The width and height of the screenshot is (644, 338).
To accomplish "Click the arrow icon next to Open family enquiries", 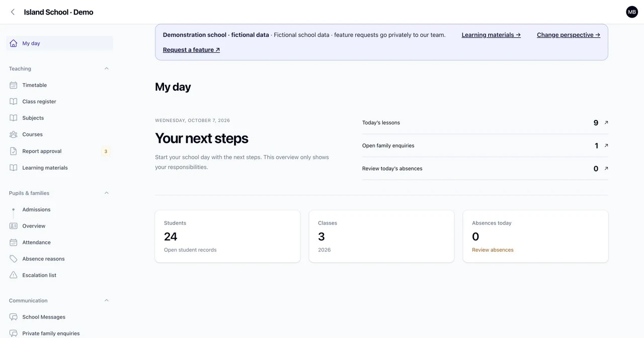I will coord(606,146).
